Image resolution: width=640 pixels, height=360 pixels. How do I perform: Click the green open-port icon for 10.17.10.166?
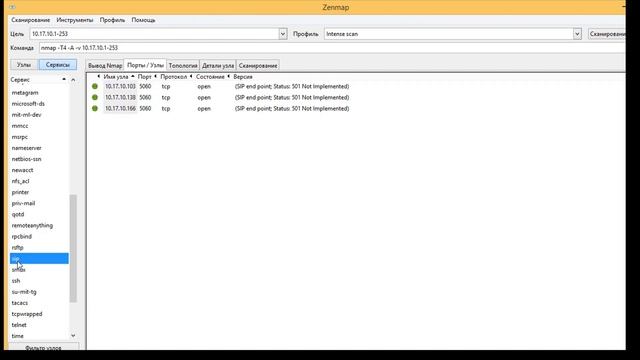95,109
